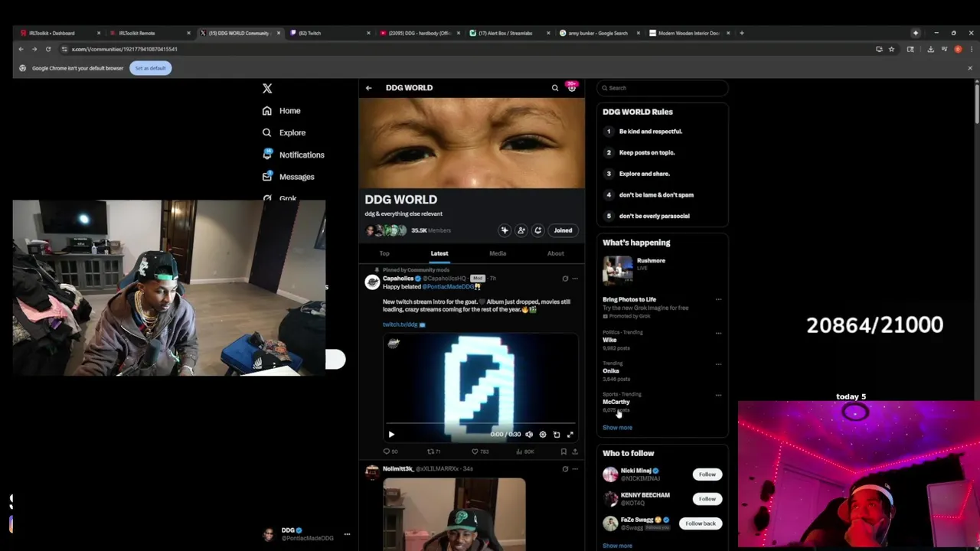Click Grok icon on Capaholics post
Image resolution: width=980 pixels, height=551 pixels.
565,279
